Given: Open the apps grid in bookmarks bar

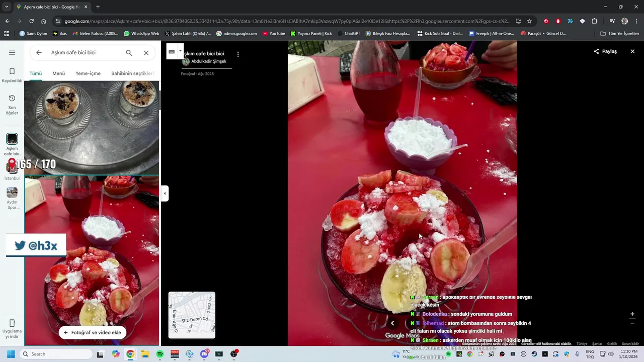Looking at the screenshot, I should 7,34.
